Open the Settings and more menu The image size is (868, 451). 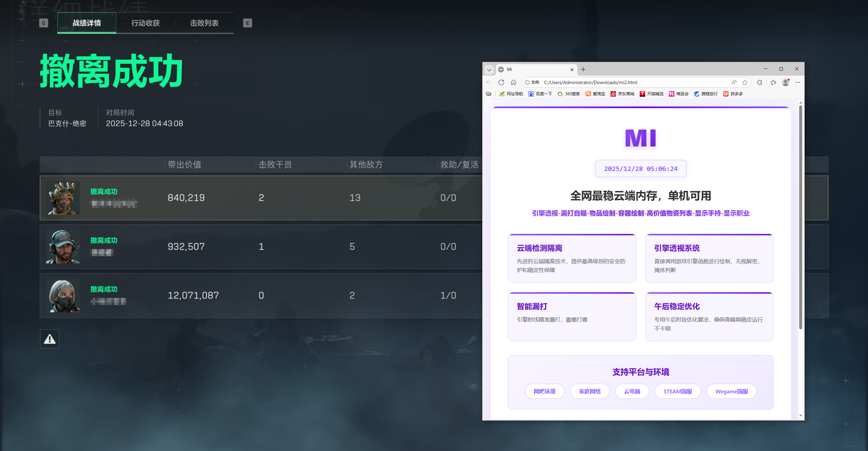[797, 82]
